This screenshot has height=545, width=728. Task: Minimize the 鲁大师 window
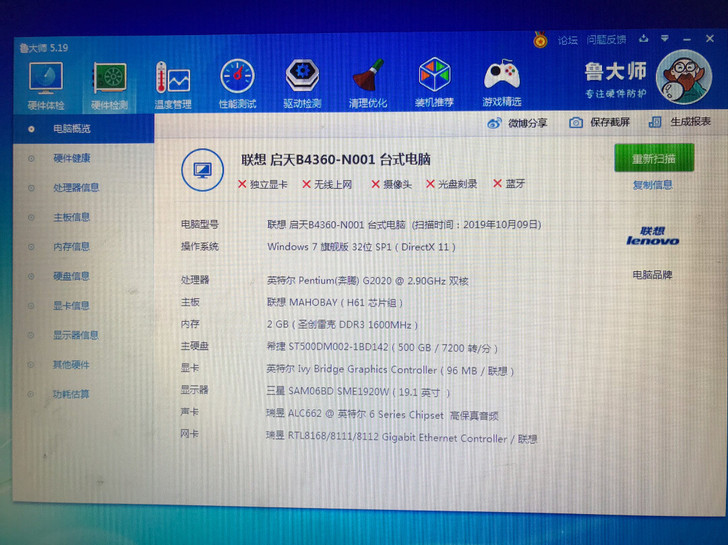pos(687,39)
